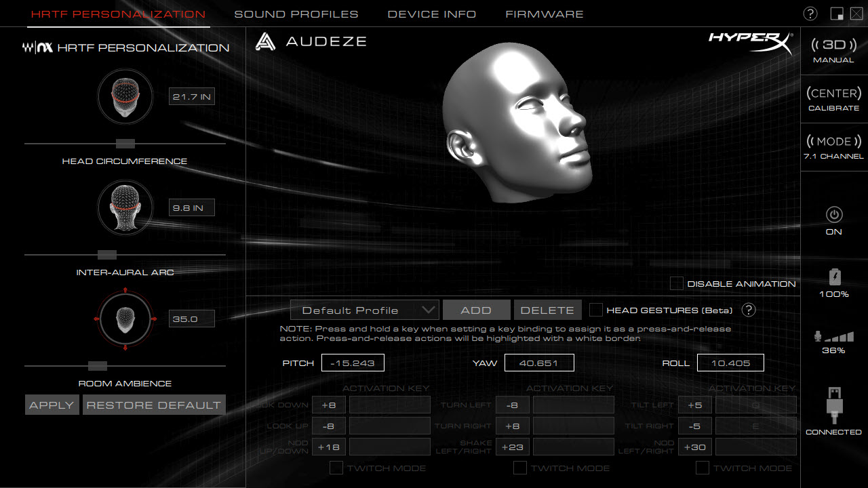868x488 pixels.
Task: Click the Inter-Aural Arc slider handle
Action: point(107,255)
